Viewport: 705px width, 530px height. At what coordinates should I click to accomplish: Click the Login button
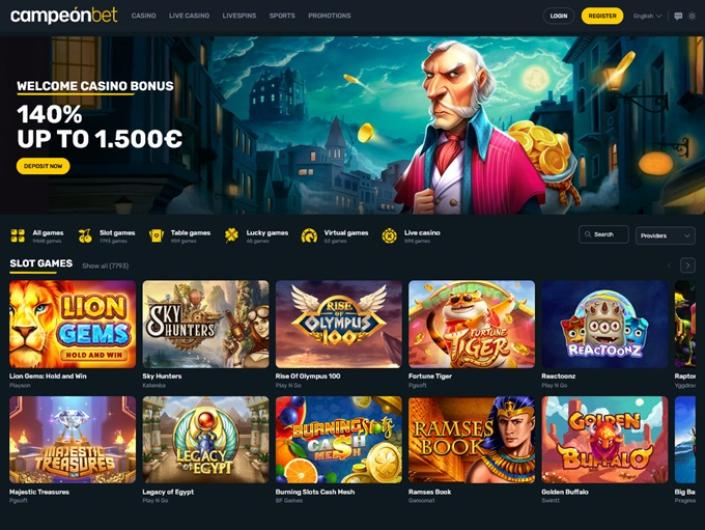[x=558, y=16]
